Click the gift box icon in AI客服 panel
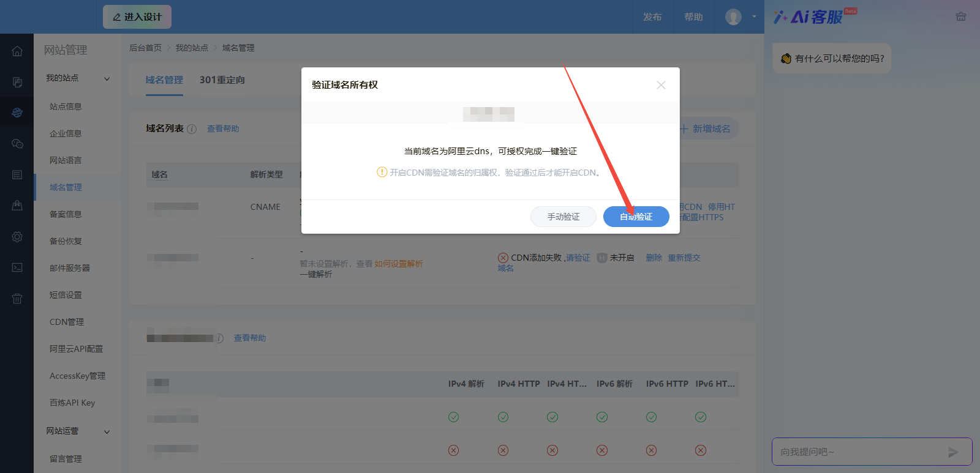980x473 pixels. (x=961, y=17)
